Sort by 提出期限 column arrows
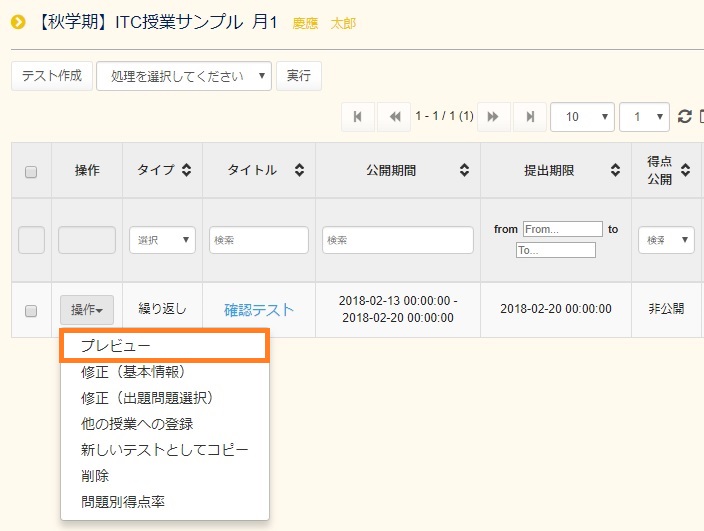 pos(615,171)
